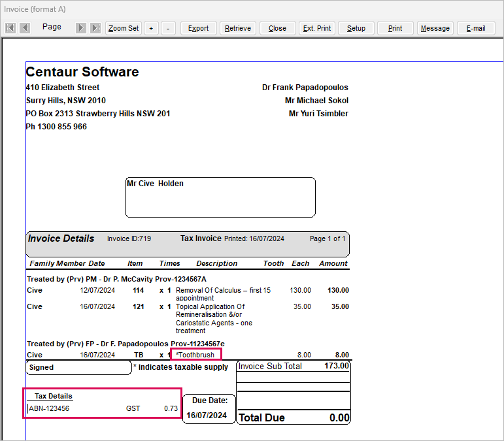The image size is (504, 441).
Task: Click the Signed box
Action: pos(78,368)
